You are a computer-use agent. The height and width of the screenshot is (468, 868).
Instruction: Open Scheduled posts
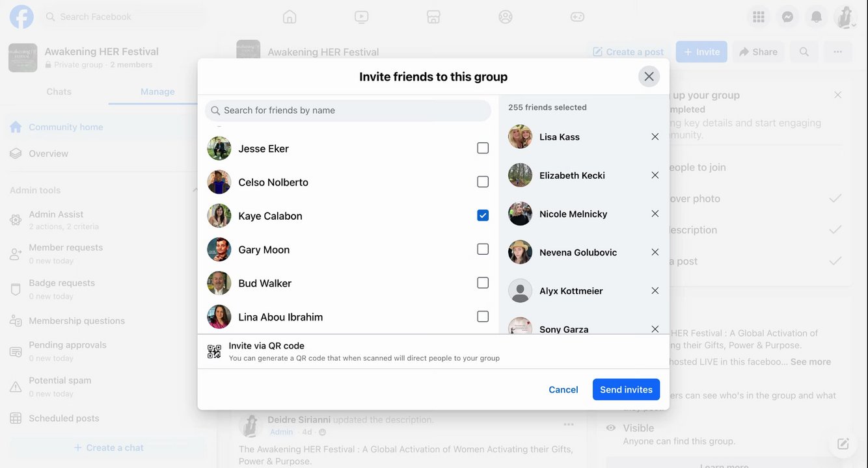pyautogui.click(x=104, y=419)
